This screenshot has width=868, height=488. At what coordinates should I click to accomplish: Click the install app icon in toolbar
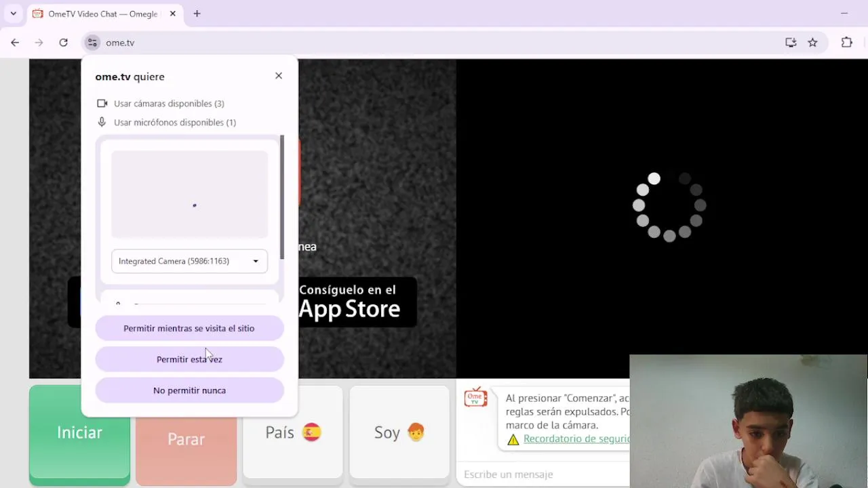click(x=791, y=43)
